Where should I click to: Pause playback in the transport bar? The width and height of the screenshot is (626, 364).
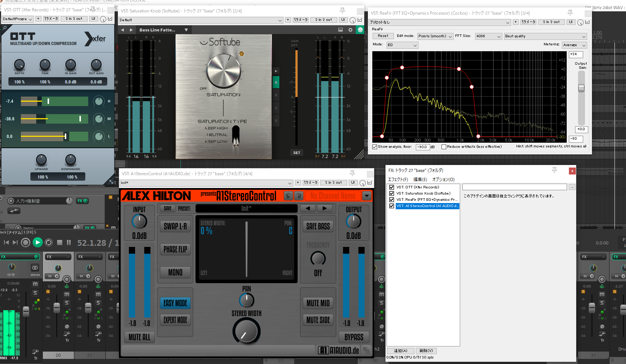click(68, 242)
